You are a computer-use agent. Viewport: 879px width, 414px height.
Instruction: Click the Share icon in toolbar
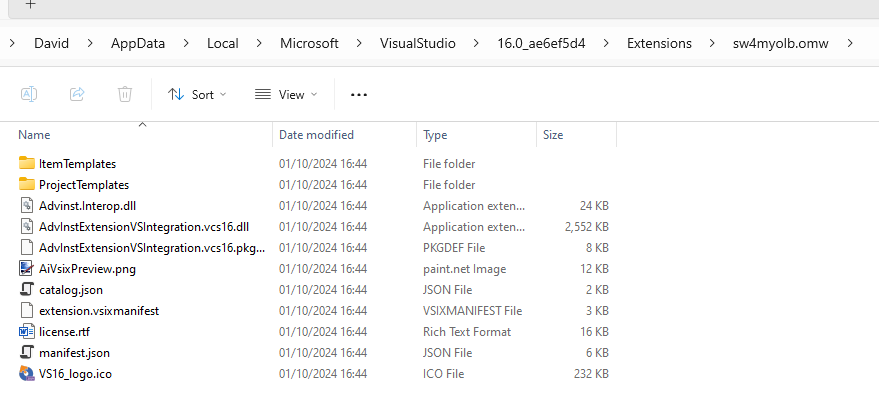pos(77,94)
